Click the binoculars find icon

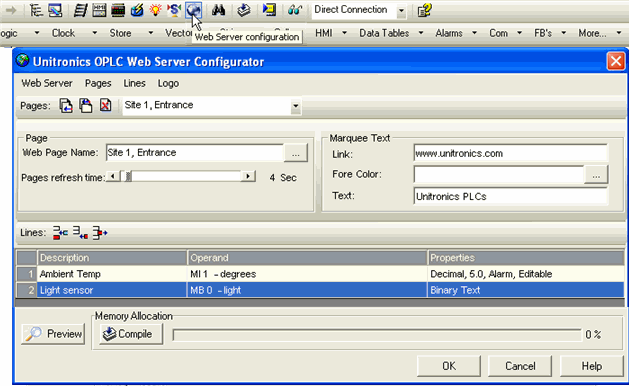(219, 10)
